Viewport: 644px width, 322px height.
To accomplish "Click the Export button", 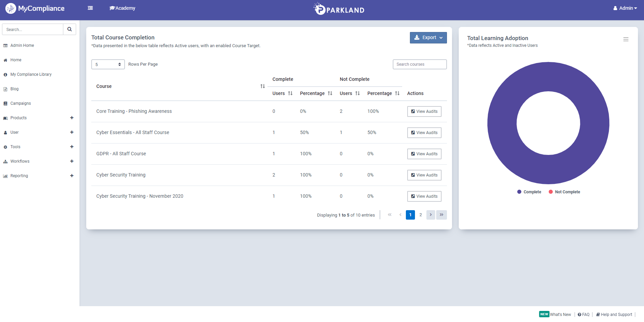I will pyautogui.click(x=428, y=37).
